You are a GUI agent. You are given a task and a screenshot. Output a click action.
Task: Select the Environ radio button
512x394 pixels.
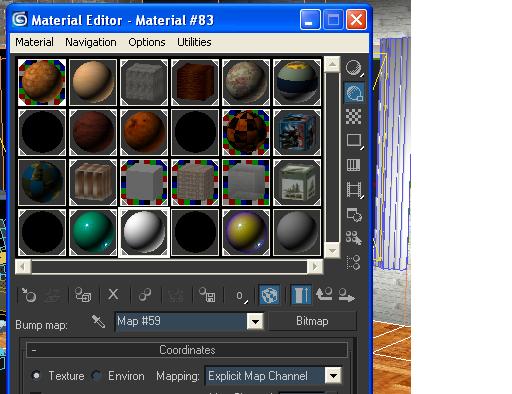tap(97, 376)
